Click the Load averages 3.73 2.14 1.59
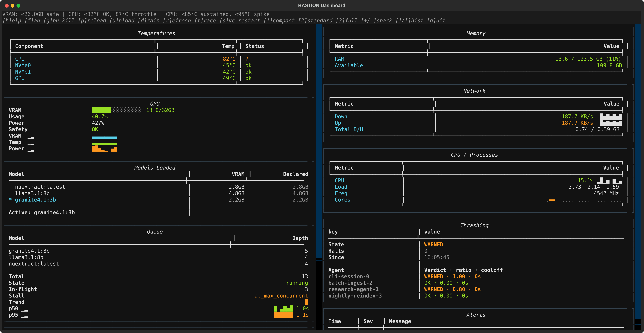 point(594,187)
